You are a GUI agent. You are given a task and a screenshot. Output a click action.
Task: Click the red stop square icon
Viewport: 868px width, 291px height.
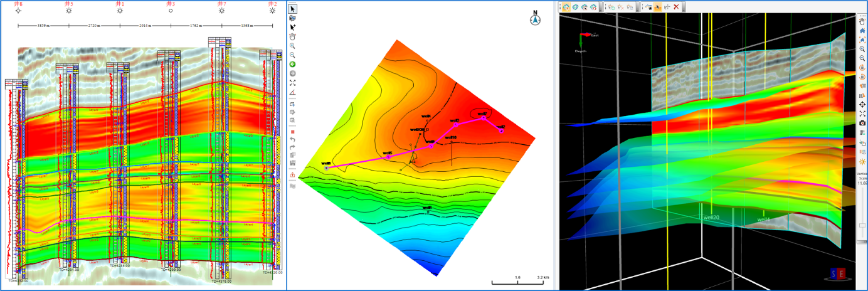point(293,132)
